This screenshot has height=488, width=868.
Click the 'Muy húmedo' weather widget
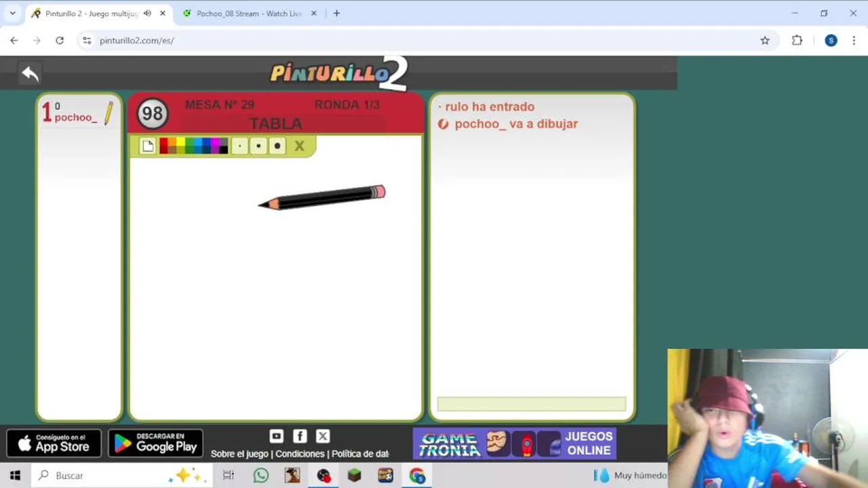coord(631,476)
